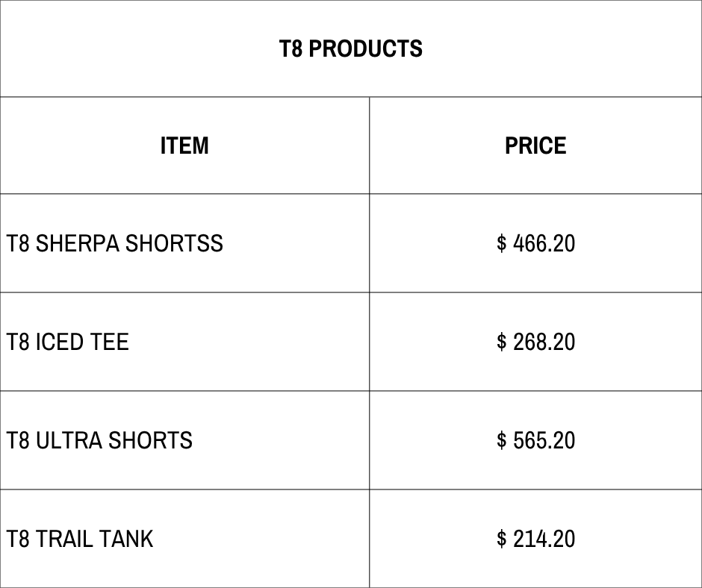The height and width of the screenshot is (588, 702).
Task: Click the dollar sign before 466.20
Action: (x=501, y=243)
